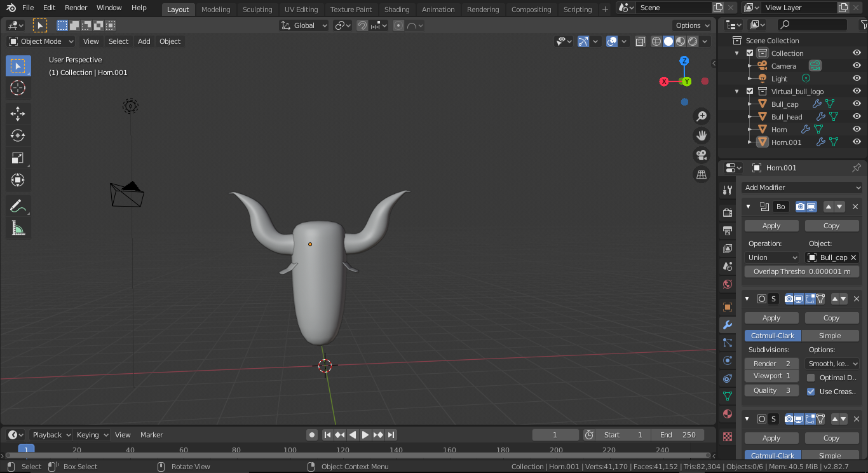Open the viewport Add menu
The height and width of the screenshot is (473, 868).
pyautogui.click(x=144, y=41)
